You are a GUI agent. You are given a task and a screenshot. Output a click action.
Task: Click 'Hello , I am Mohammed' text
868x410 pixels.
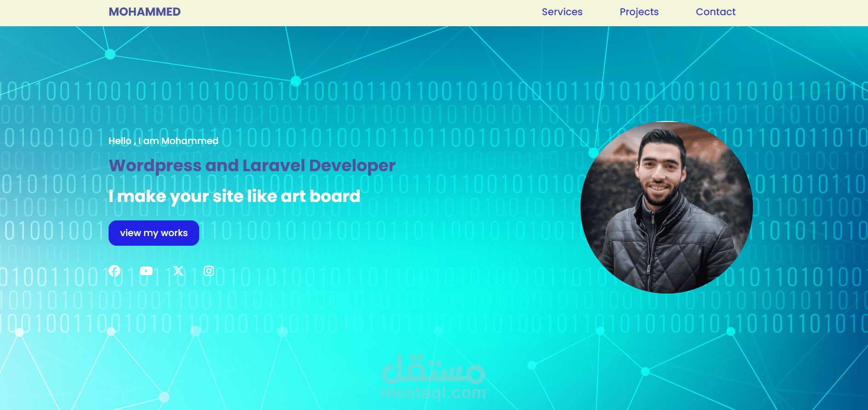[x=163, y=141]
